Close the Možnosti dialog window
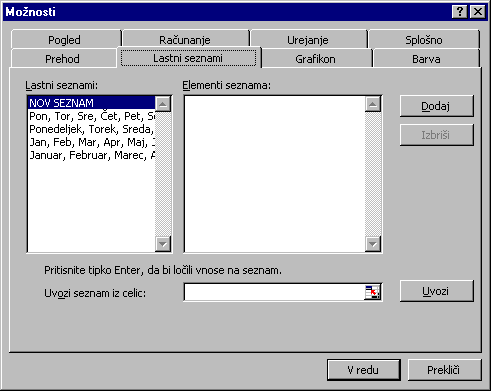 (x=477, y=12)
